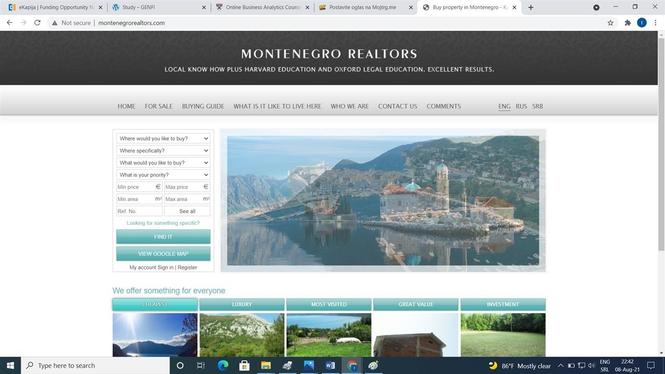Open Microsoft Word from the taskbar
Screen dimensions: 665x374
click(330, 366)
